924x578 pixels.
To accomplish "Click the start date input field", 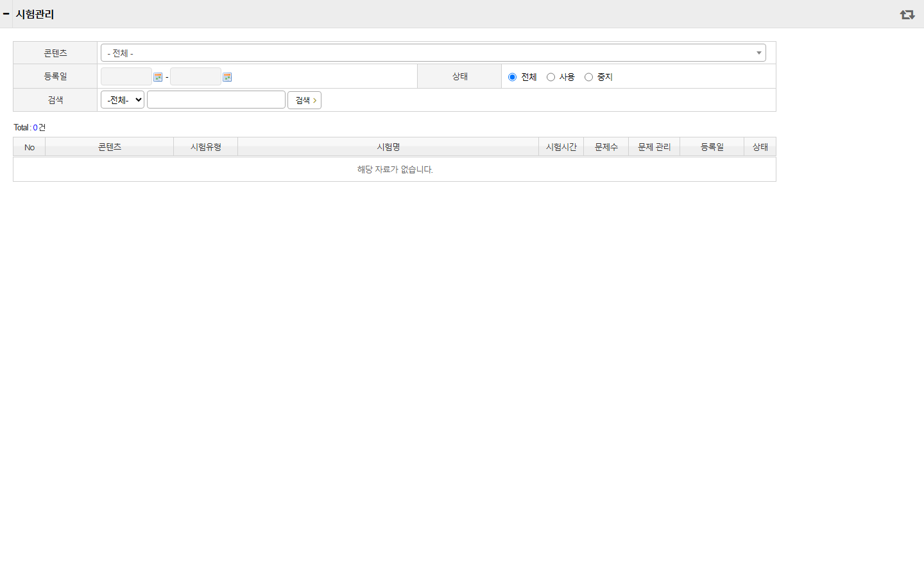I will pyautogui.click(x=126, y=76).
